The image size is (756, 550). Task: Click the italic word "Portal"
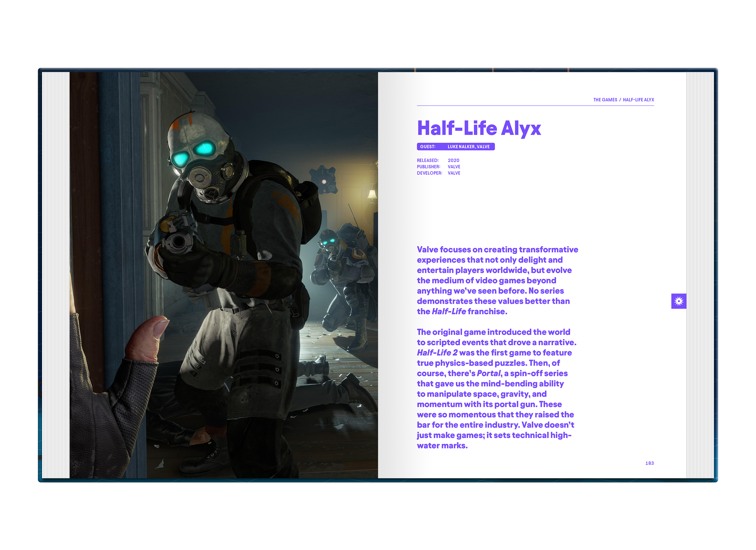489,373
